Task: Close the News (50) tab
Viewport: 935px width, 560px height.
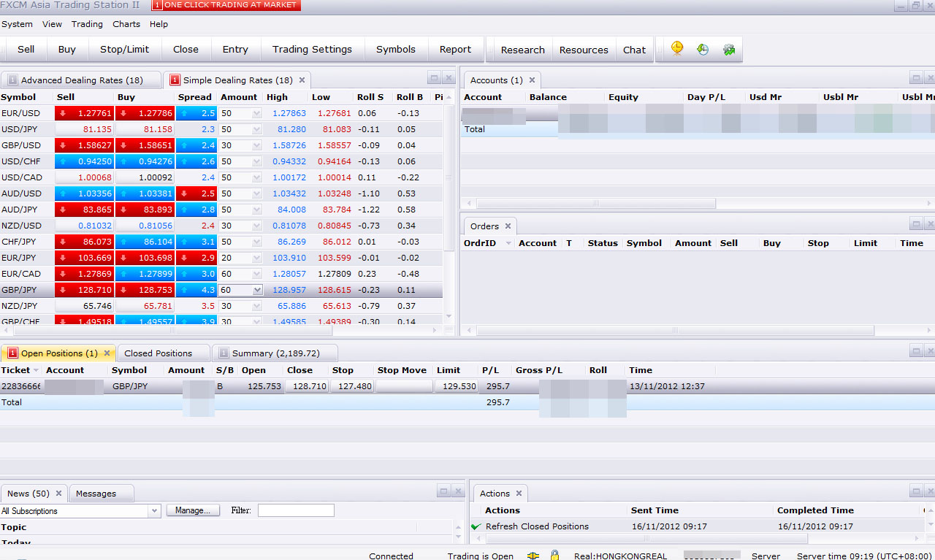Action: click(x=58, y=494)
